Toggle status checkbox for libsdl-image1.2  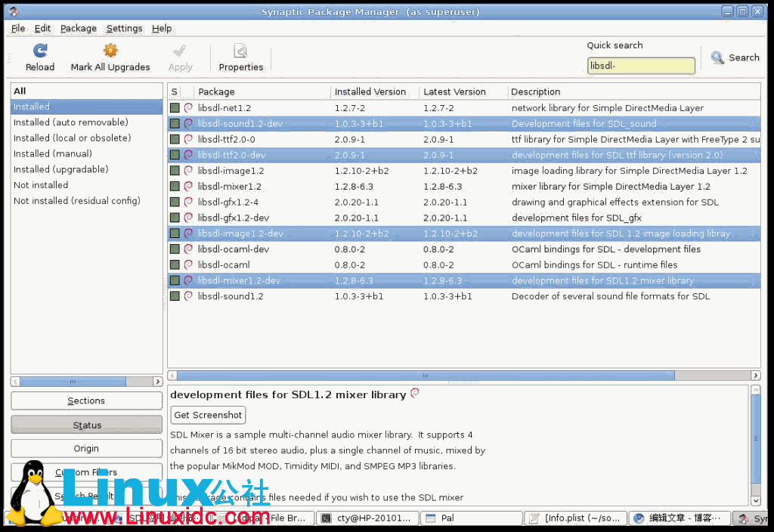tap(175, 171)
